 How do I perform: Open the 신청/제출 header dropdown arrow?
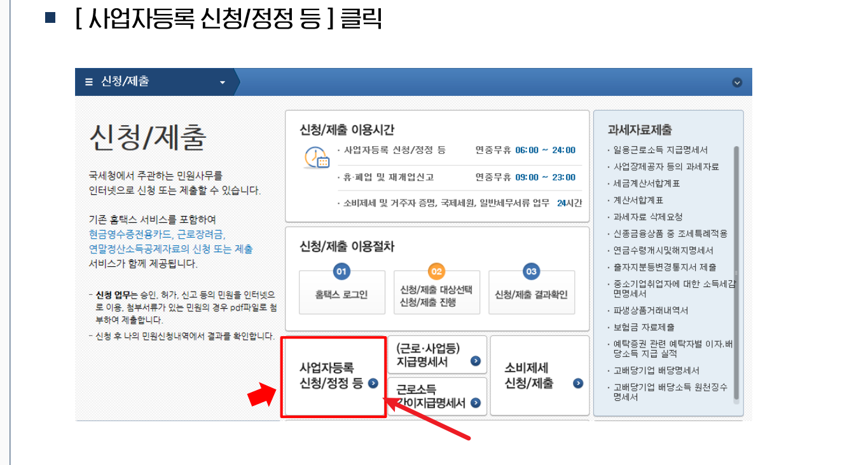pos(223,81)
